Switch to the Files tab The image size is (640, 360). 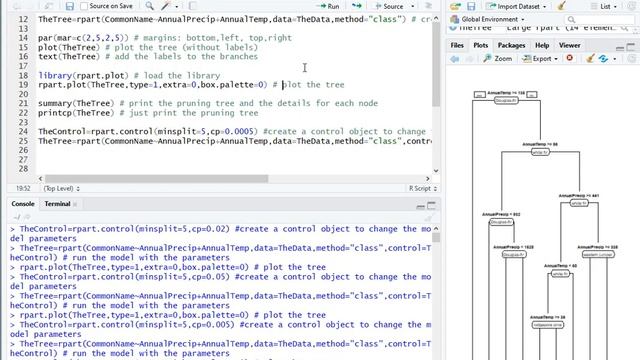[x=457, y=45]
